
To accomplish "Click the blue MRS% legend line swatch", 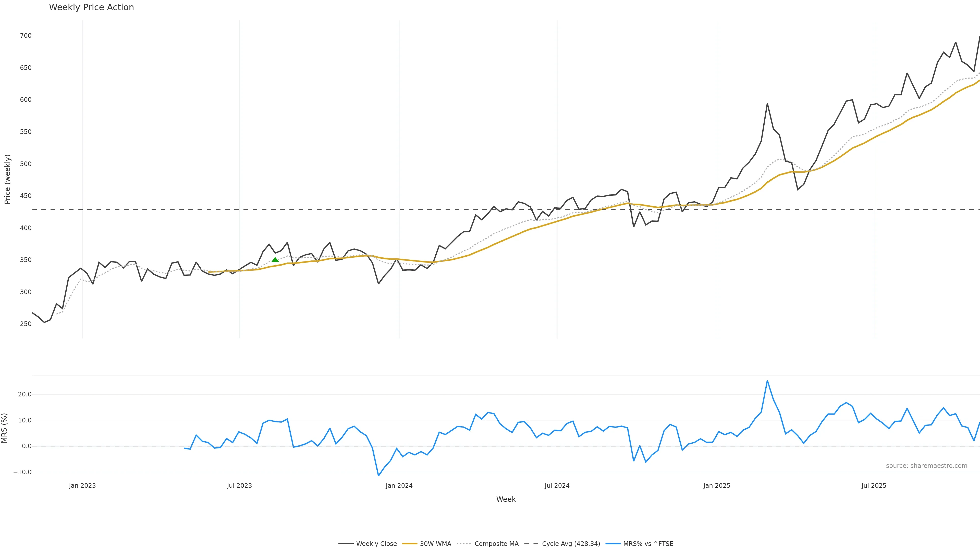I will click(x=612, y=544).
